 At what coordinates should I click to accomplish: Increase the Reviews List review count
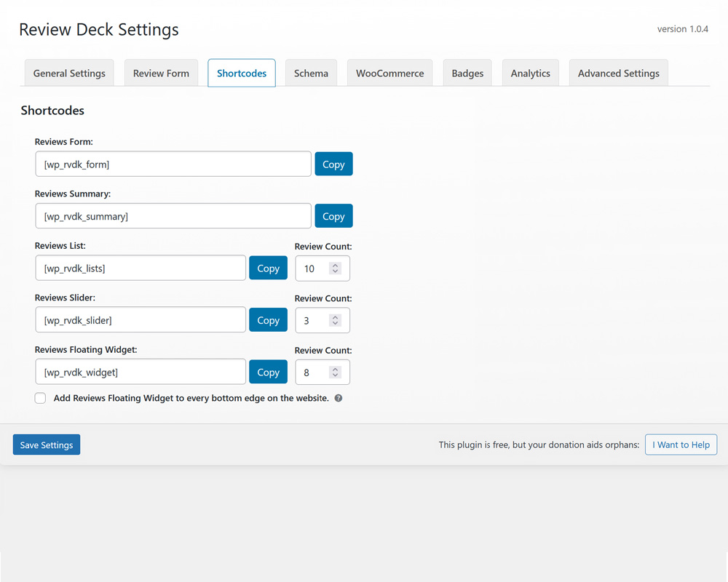click(335, 265)
